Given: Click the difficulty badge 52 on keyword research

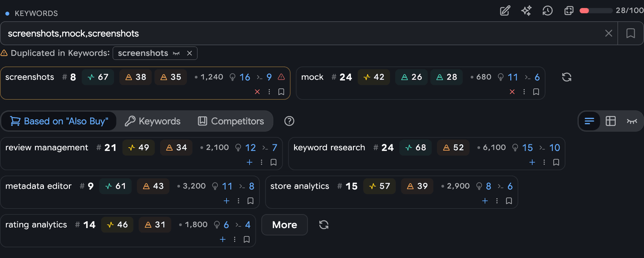Looking at the screenshot, I should [453, 148].
